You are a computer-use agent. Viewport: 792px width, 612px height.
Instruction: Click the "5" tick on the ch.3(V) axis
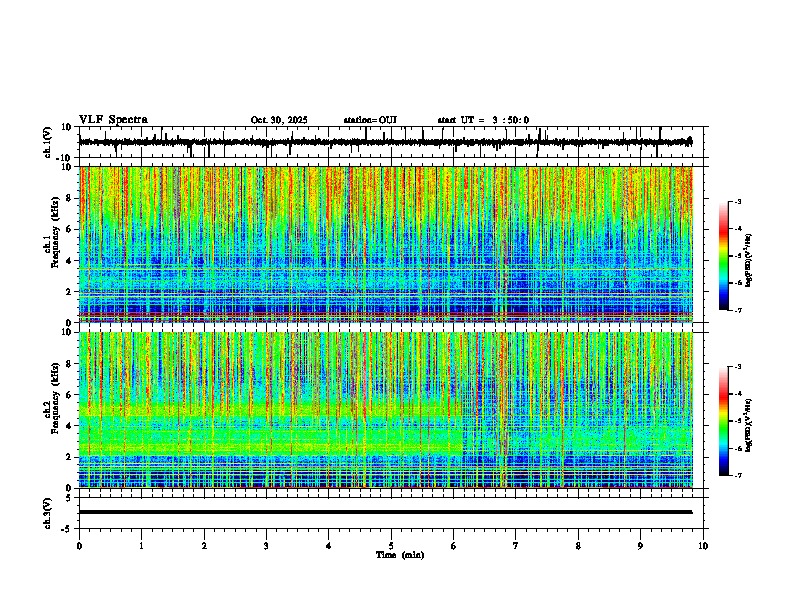(x=70, y=497)
